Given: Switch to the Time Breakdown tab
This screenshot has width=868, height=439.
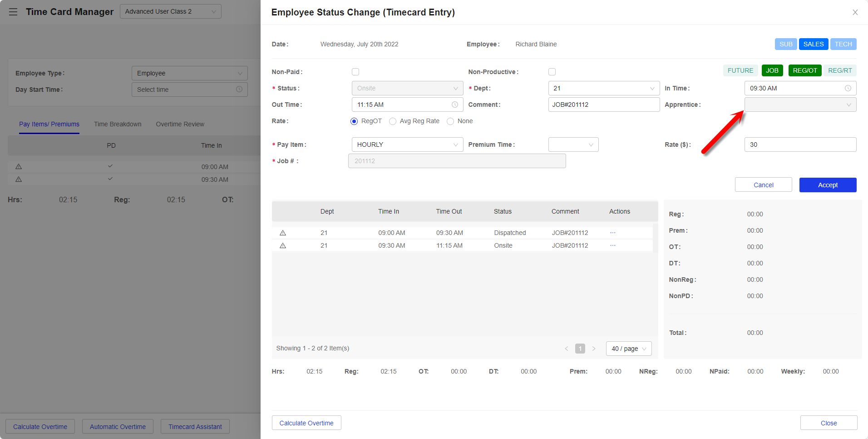Looking at the screenshot, I should (118, 124).
